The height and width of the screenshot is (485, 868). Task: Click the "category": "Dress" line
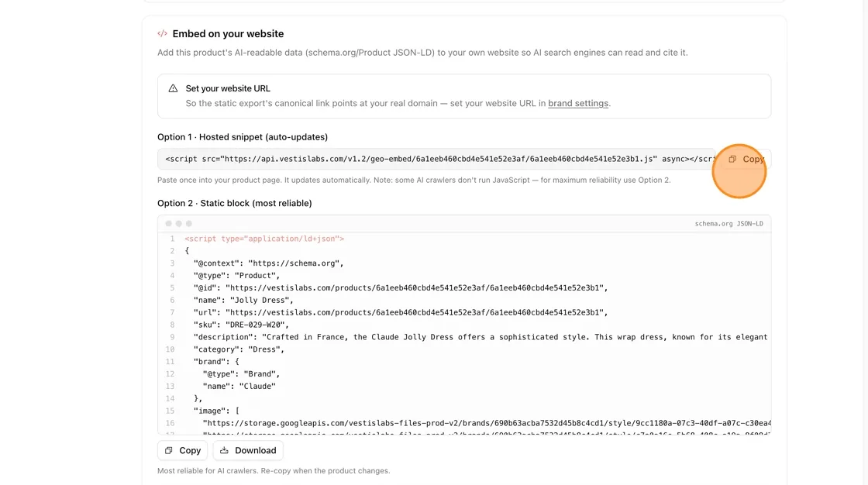pos(239,349)
